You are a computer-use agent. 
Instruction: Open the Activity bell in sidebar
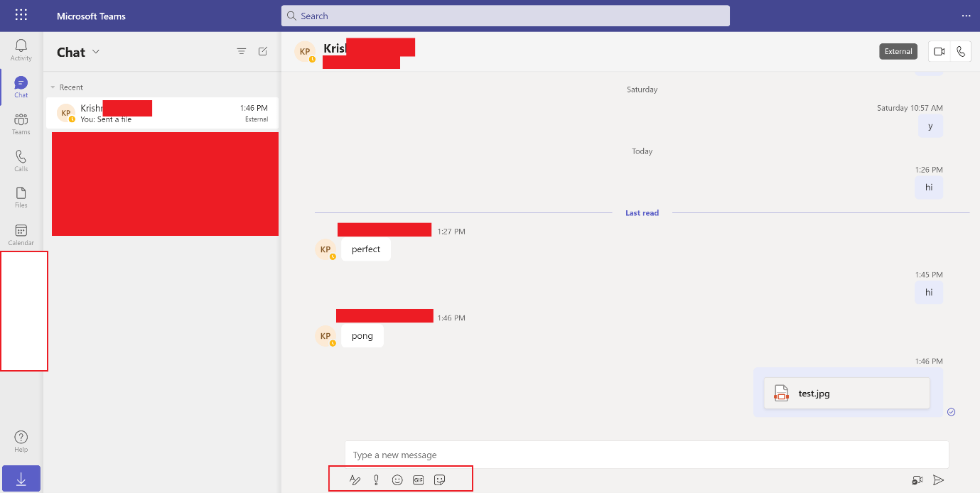[21, 50]
